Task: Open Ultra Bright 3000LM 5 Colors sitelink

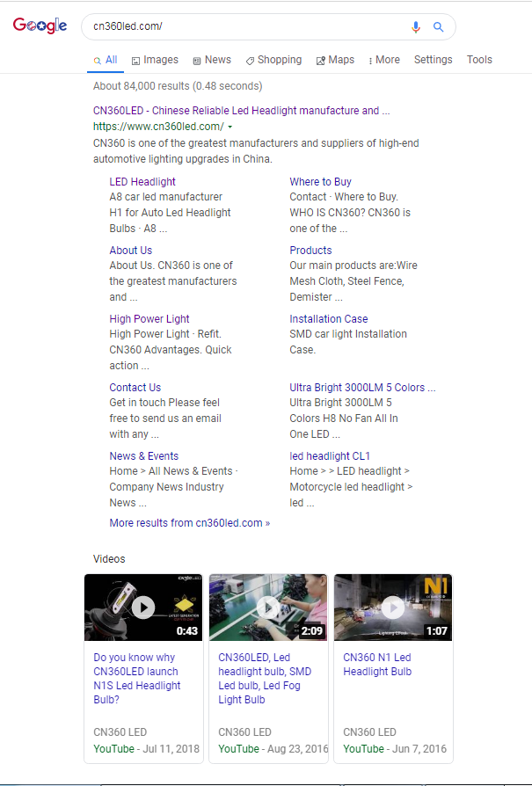Action: [x=362, y=388]
